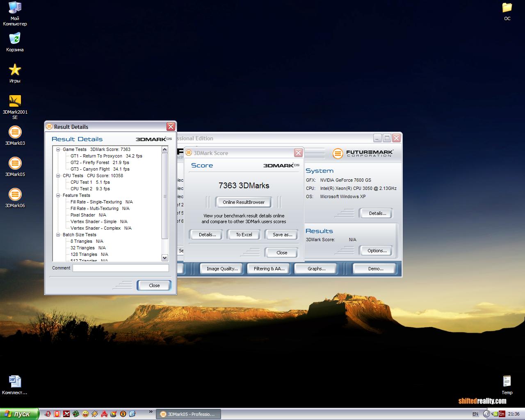Select Pixel Shader row
The height and width of the screenshot is (420, 525).
click(88, 215)
